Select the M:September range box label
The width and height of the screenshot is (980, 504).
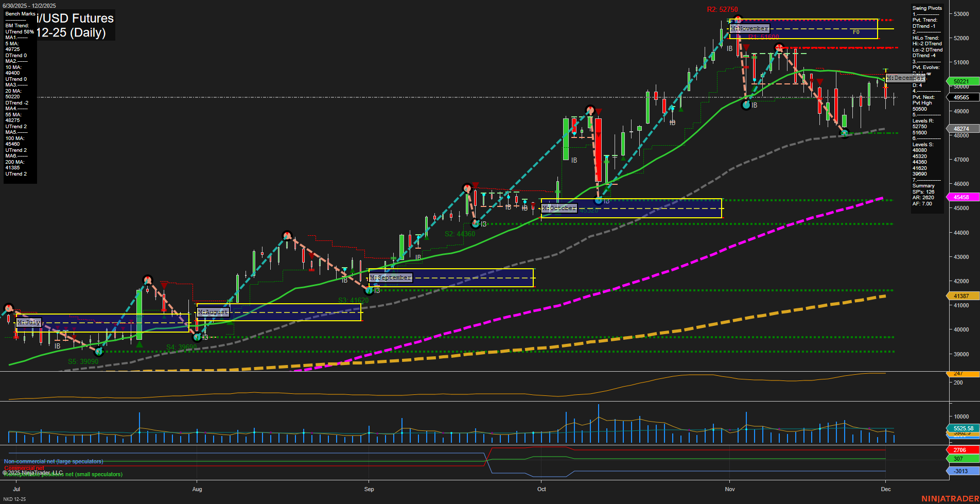click(x=390, y=277)
